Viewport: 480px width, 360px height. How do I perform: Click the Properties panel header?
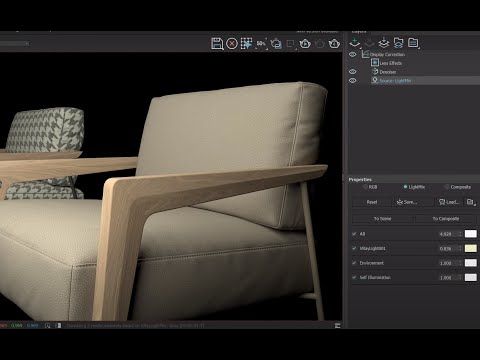pos(413,179)
